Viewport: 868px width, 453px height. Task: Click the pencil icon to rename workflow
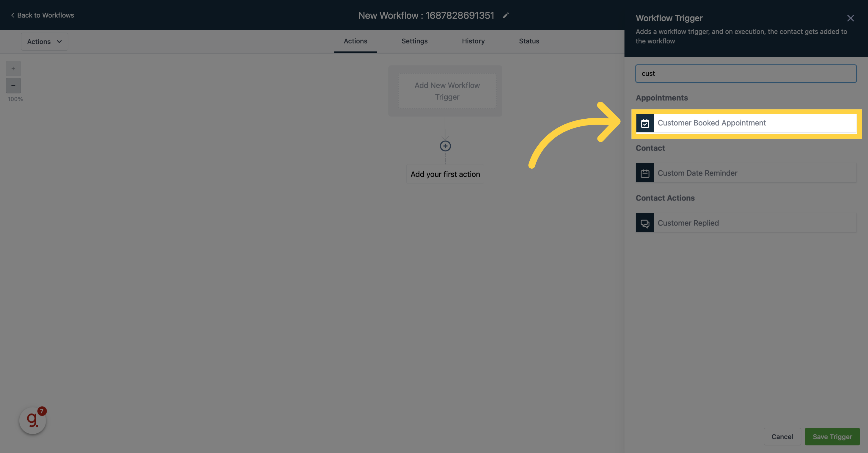click(x=505, y=15)
